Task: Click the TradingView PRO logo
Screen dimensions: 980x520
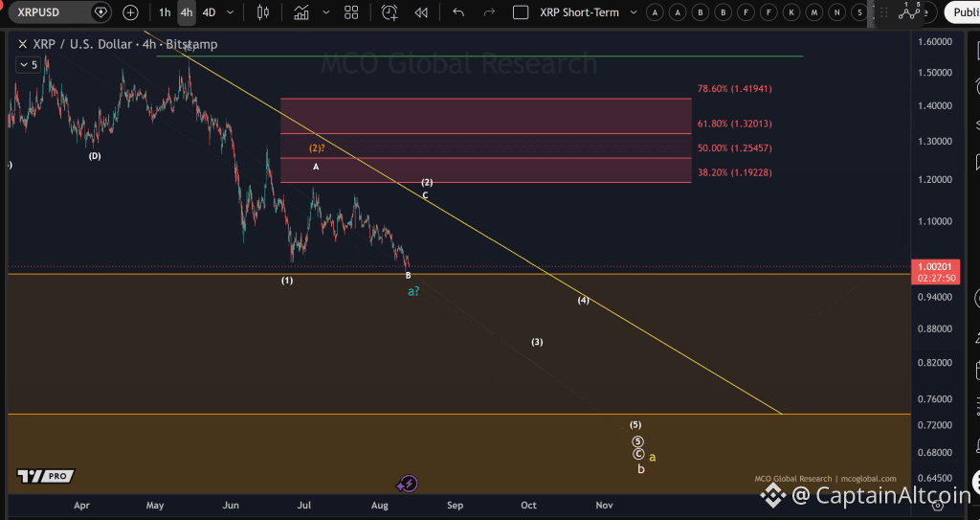Action: (x=46, y=476)
